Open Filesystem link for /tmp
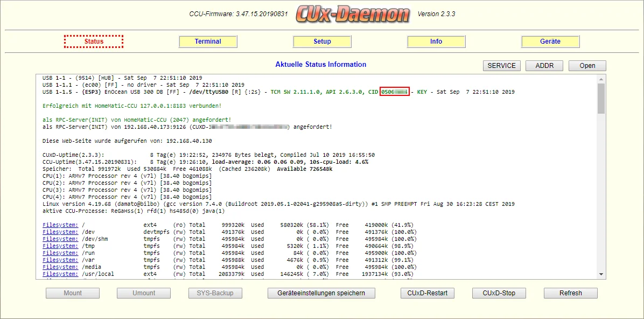 [60, 246]
